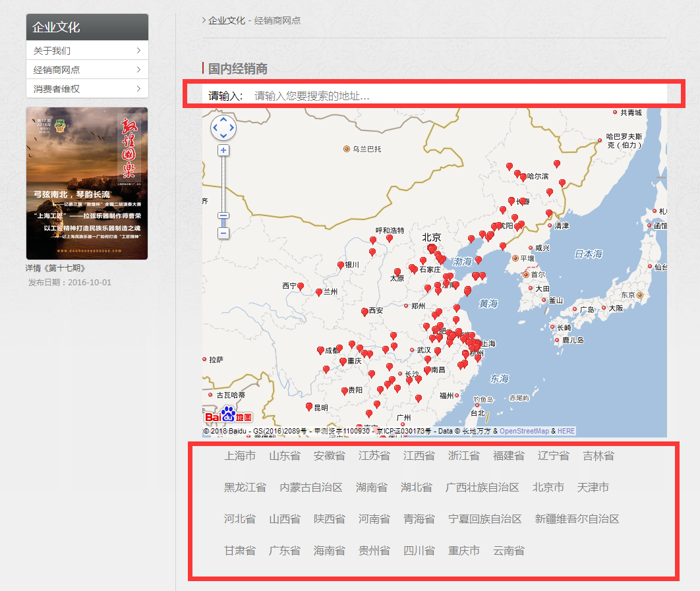Pan the map right with the right arrow
This screenshot has width=700, height=591.
[231, 128]
